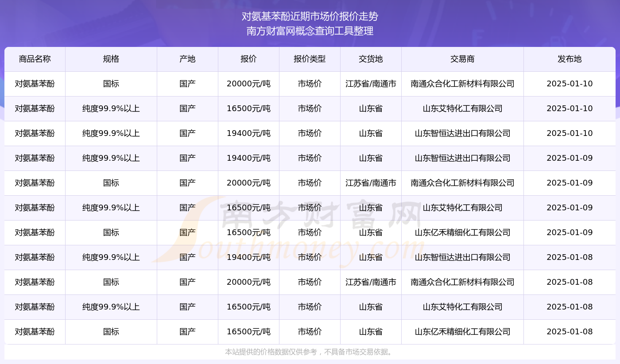
Task: Click 国标 spec in the 山东亿禾 2025-01-09 row
Action: (x=111, y=232)
